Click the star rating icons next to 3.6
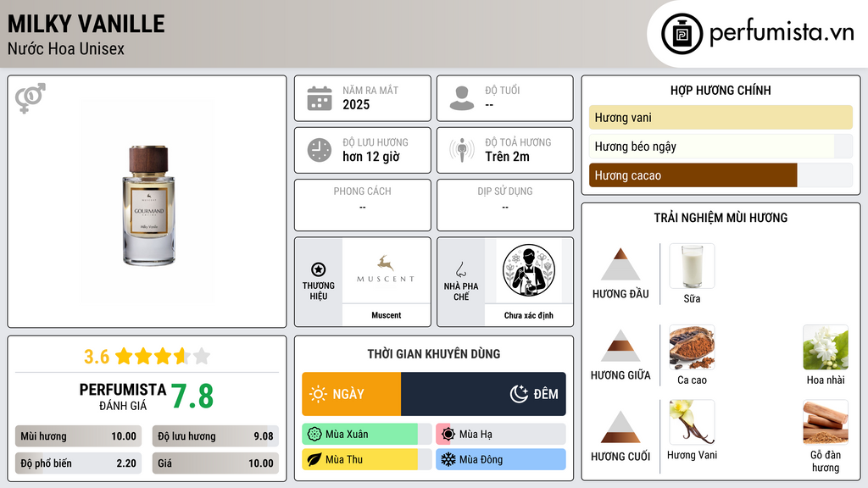 tap(163, 356)
